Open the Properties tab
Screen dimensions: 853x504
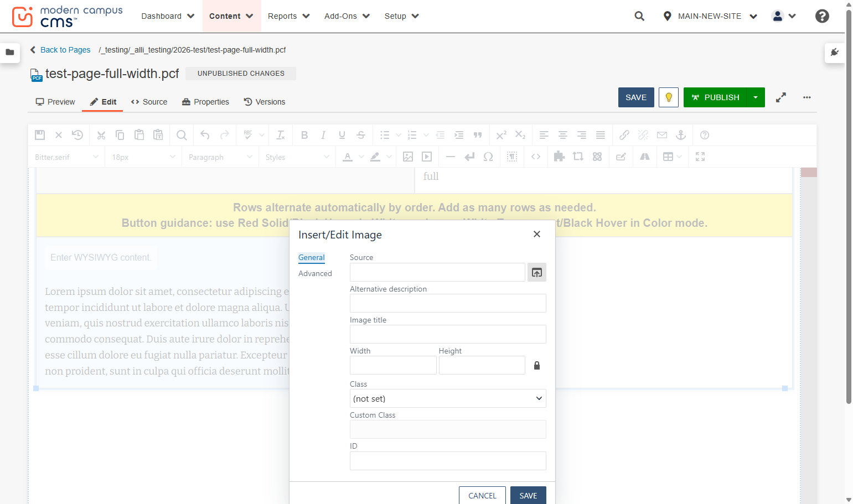(x=205, y=102)
